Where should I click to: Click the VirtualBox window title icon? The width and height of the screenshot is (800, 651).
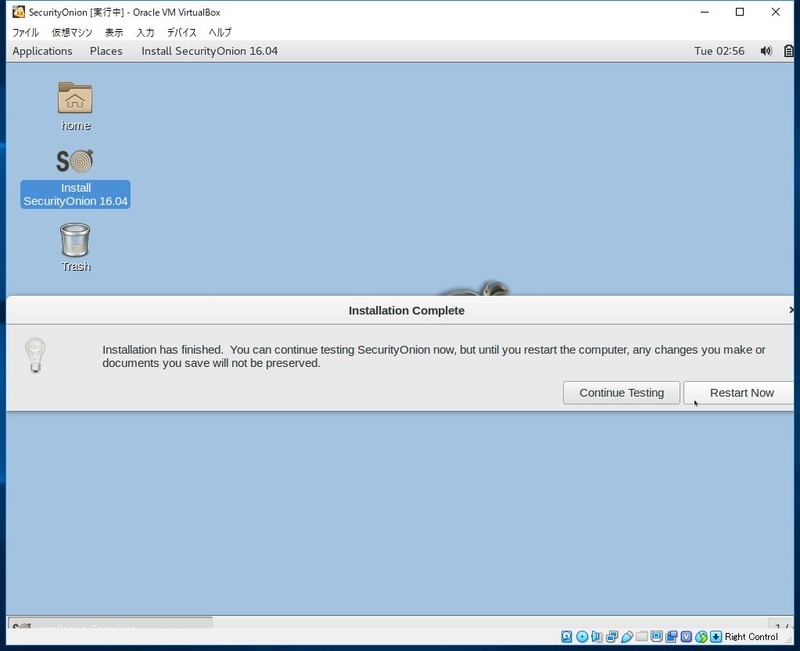point(18,12)
